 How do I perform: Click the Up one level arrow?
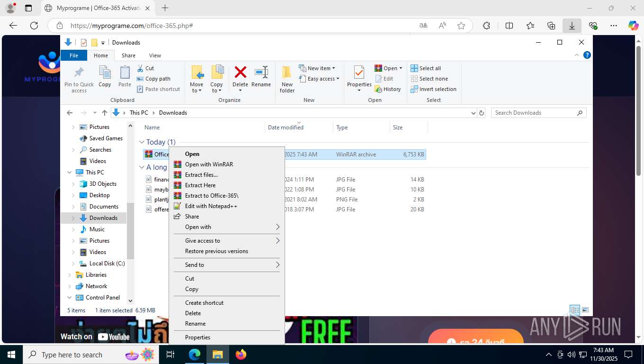(x=105, y=113)
